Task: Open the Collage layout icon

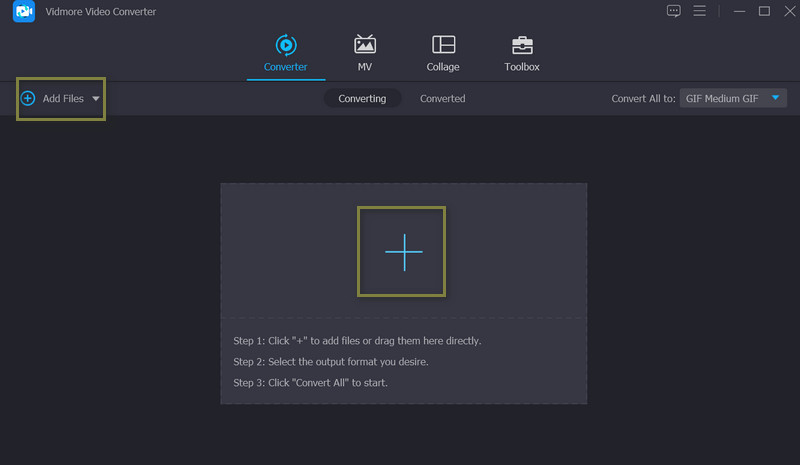Action: point(443,45)
